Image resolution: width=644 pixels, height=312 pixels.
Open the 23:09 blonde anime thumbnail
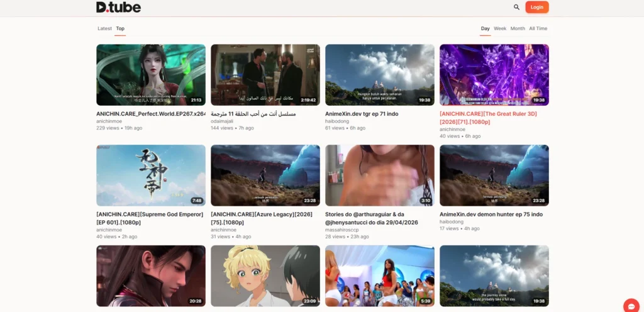[265, 276]
